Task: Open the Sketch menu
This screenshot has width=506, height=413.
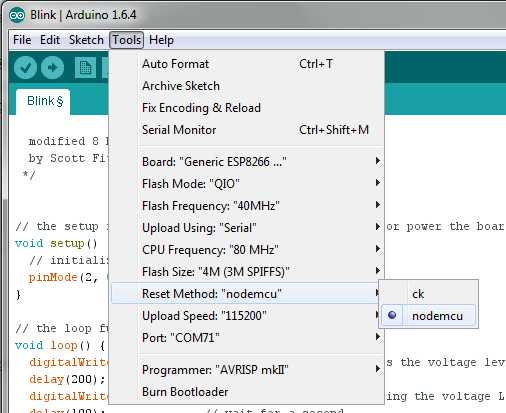Action: click(86, 40)
